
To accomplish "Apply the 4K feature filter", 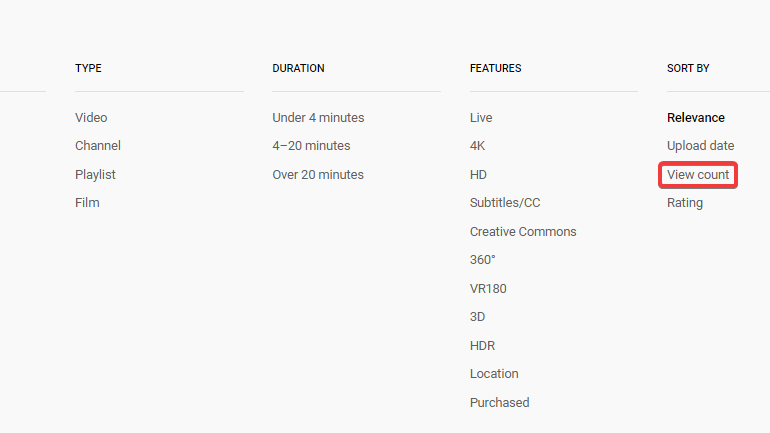I will pos(477,146).
